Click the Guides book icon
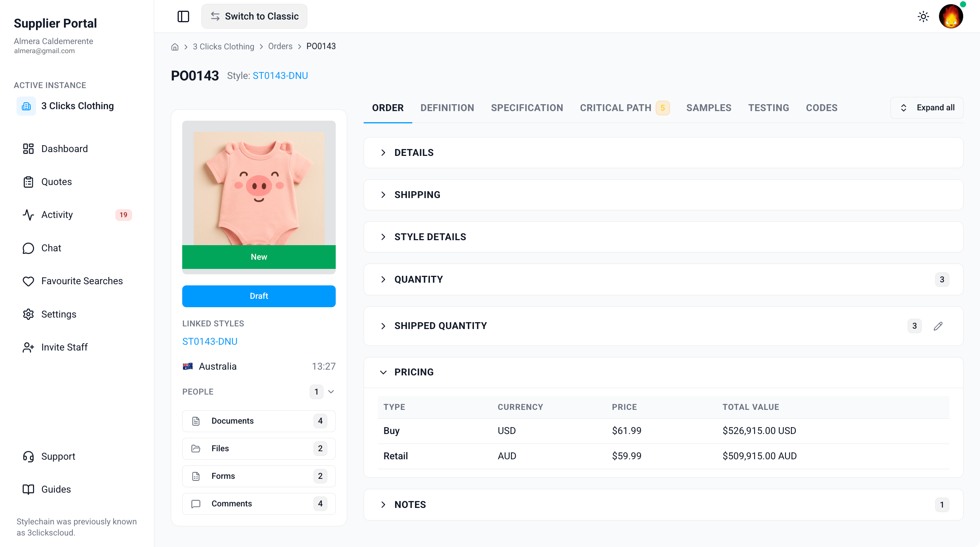980x547 pixels. click(28, 490)
